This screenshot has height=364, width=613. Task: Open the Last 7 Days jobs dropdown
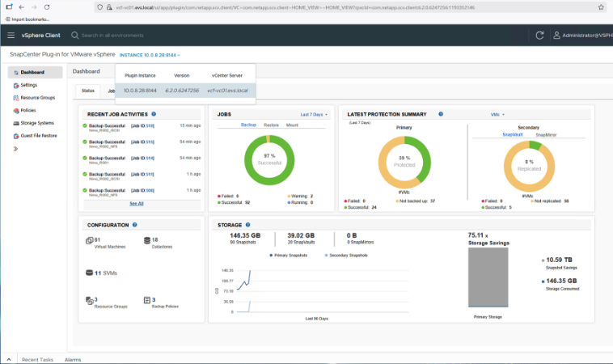(x=315, y=115)
